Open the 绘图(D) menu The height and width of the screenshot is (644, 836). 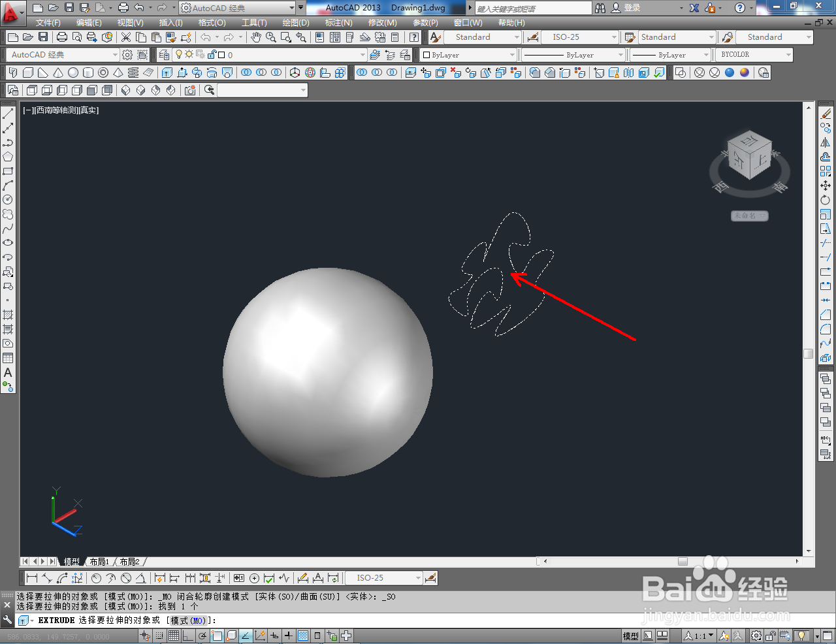coord(296,23)
